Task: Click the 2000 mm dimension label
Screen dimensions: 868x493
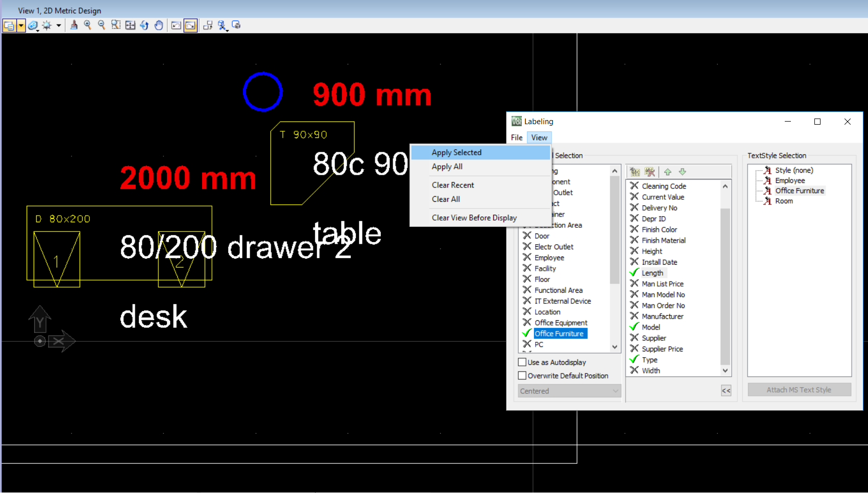Action: click(x=188, y=178)
